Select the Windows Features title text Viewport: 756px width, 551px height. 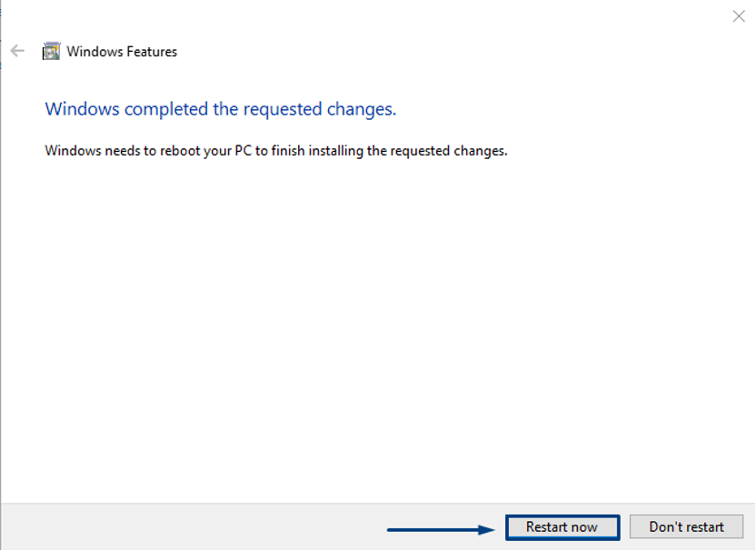click(122, 52)
